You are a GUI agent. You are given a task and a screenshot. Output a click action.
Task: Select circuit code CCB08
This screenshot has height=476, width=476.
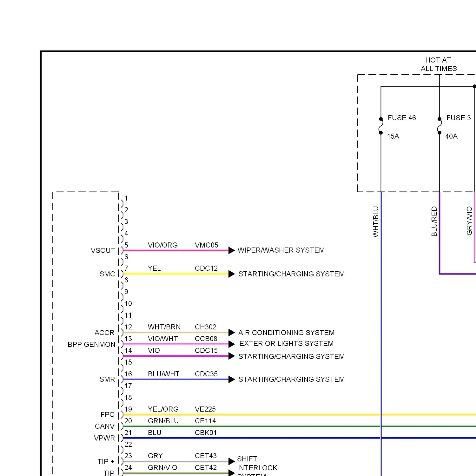pos(206,339)
